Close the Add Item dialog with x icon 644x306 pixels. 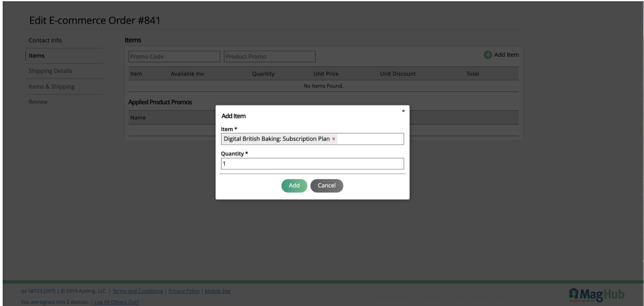pos(403,110)
